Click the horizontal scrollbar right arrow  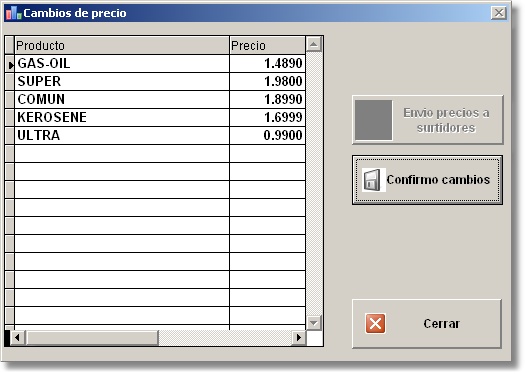pyautogui.click(x=298, y=338)
